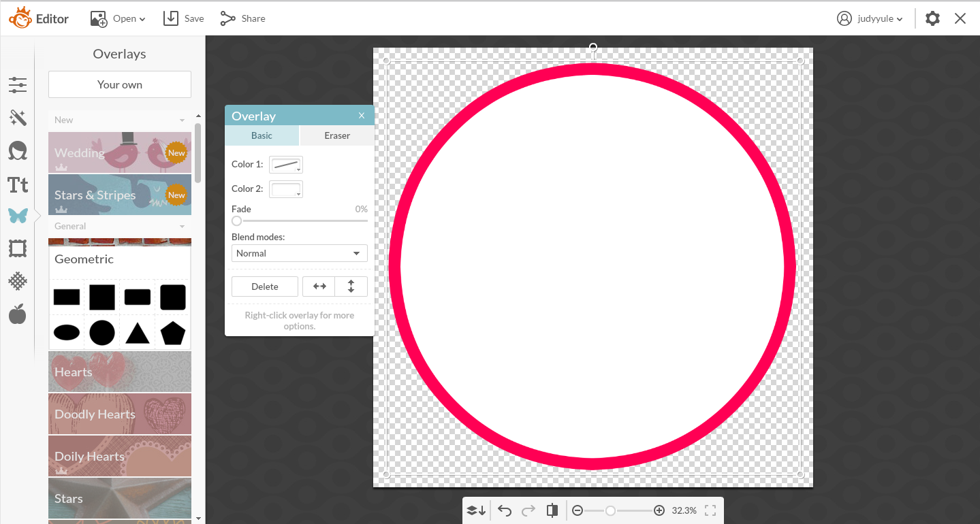Undo the last action
This screenshot has height=524, width=980.
tap(505, 510)
